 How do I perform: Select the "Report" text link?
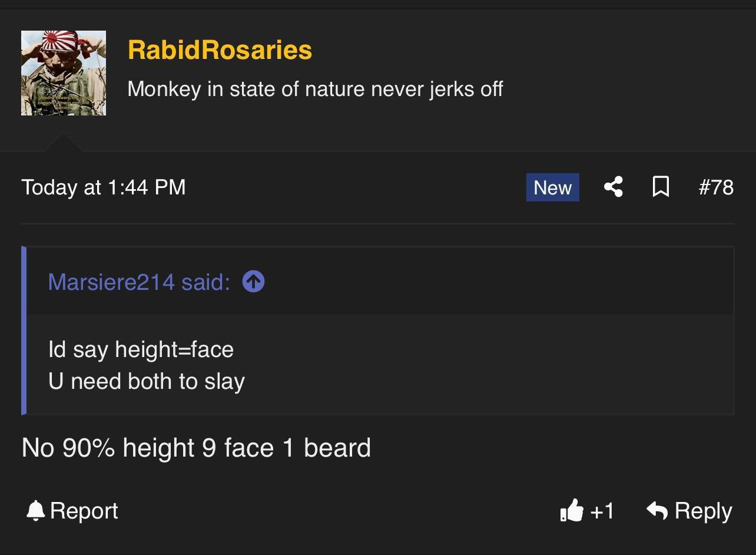84,511
